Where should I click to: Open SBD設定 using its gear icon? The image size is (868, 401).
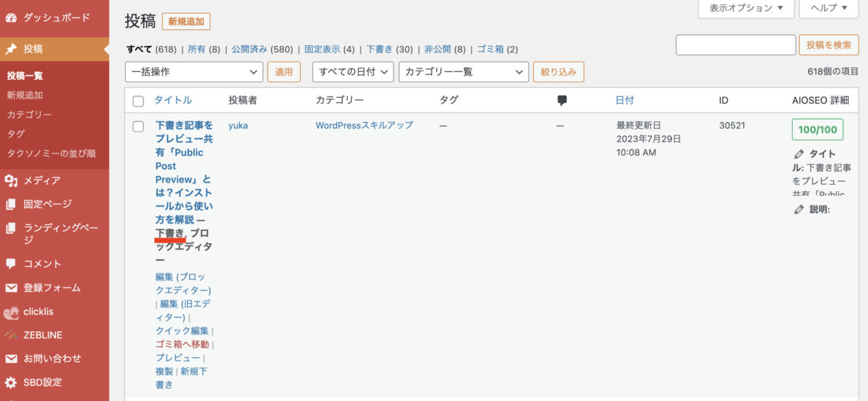(12, 382)
